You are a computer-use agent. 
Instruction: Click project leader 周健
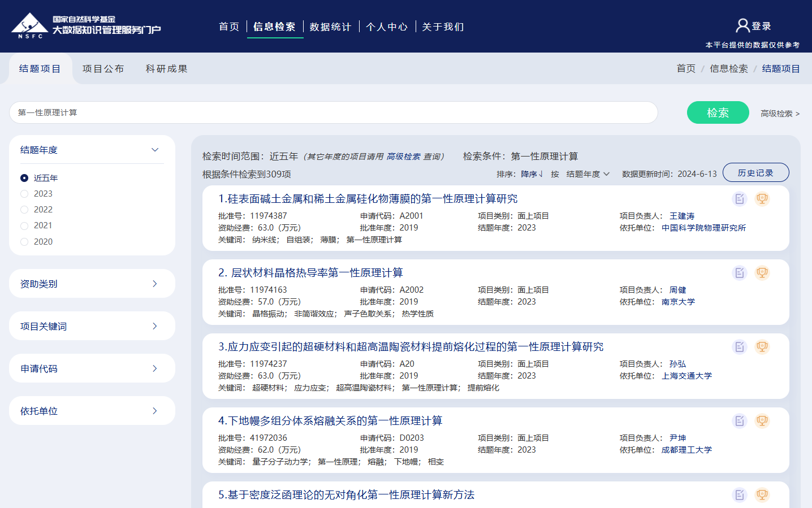click(x=678, y=290)
